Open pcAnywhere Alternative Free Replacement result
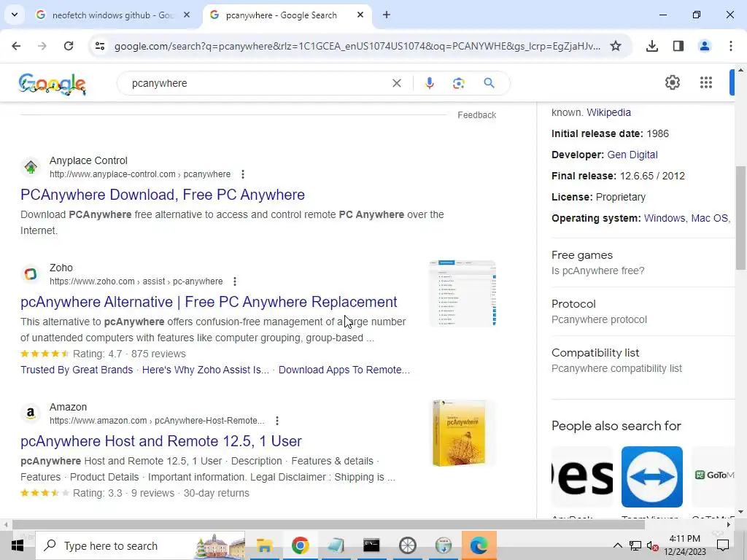 (209, 302)
